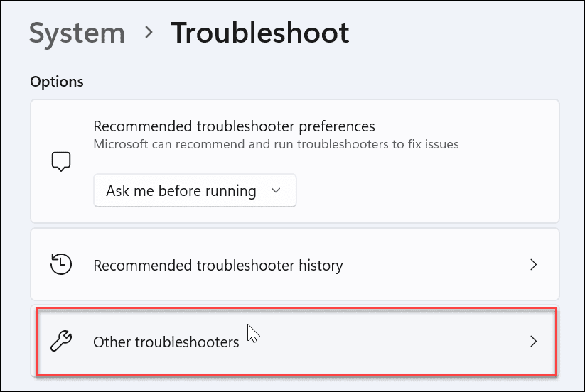The height and width of the screenshot is (392, 585).
Task: Open Other troubleshooters
Action: [166, 342]
